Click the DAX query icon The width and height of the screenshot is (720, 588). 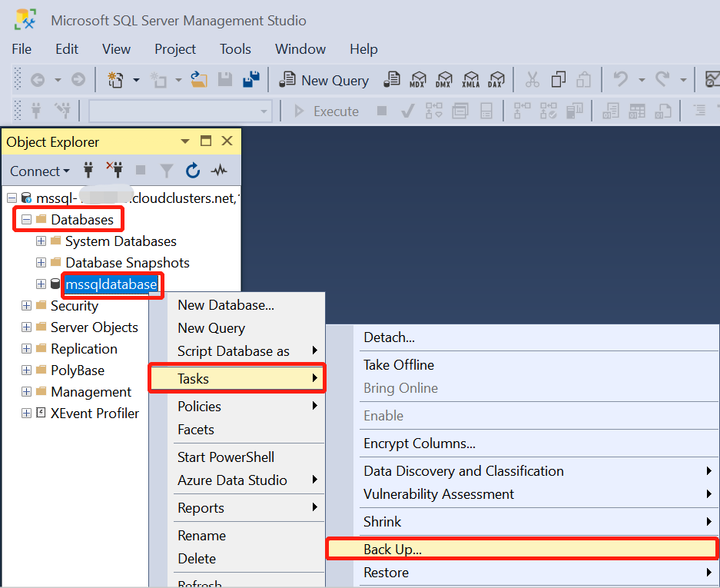(497, 80)
